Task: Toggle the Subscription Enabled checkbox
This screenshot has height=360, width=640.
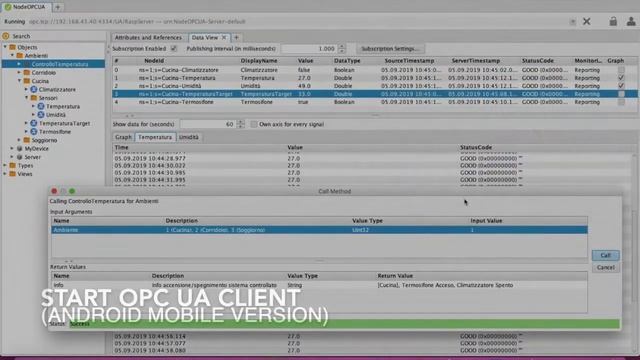Action: click(174, 49)
